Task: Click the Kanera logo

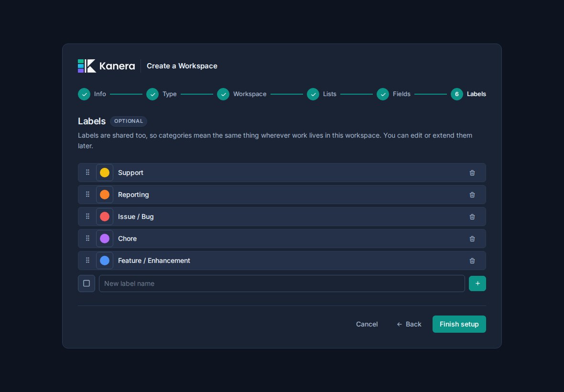Action: pyautogui.click(x=107, y=66)
